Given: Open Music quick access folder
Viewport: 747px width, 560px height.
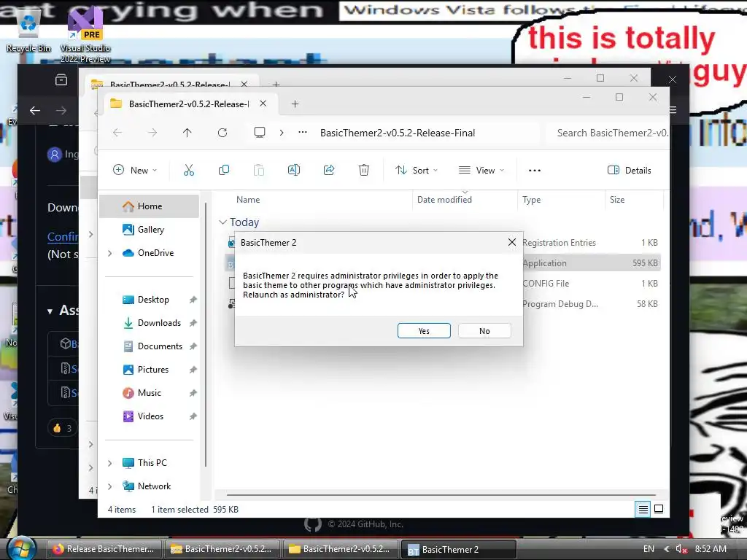Looking at the screenshot, I should (x=149, y=393).
